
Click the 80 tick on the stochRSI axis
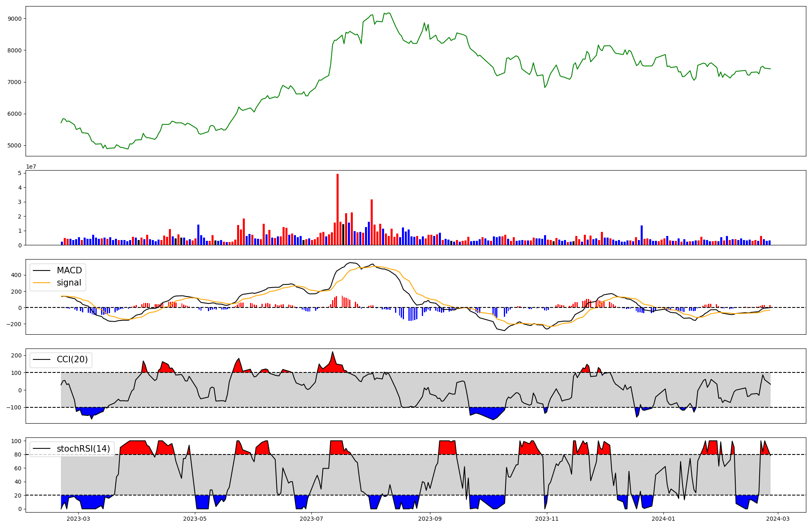pos(18,454)
